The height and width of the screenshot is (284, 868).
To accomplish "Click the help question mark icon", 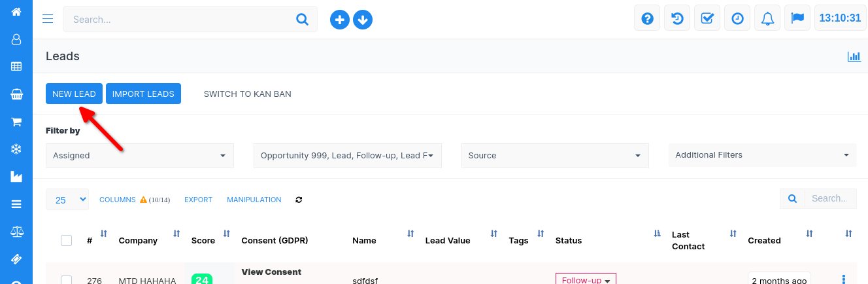I will pyautogui.click(x=647, y=18).
